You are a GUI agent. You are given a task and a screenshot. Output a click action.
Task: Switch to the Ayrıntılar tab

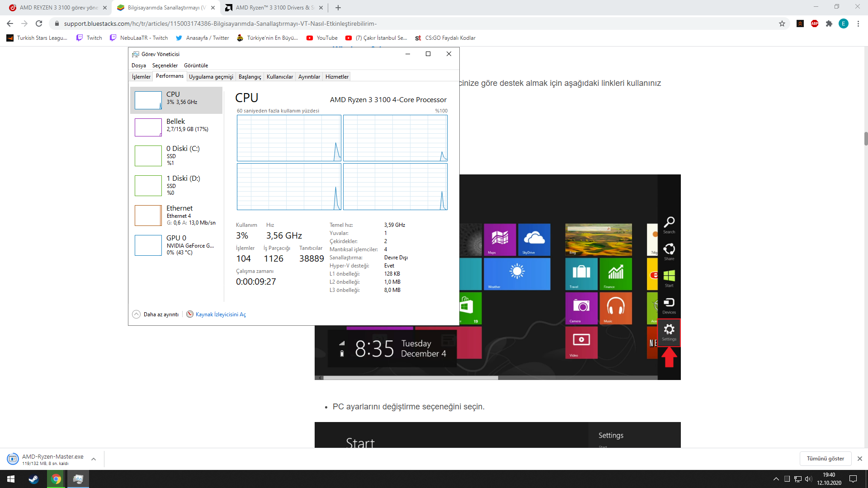pos(309,77)
